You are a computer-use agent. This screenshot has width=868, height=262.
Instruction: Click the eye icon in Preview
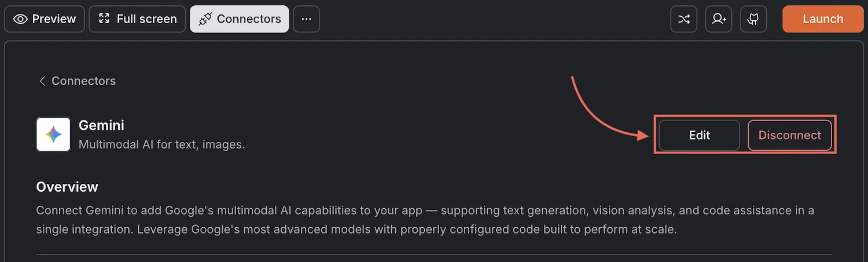coord(20,19)
